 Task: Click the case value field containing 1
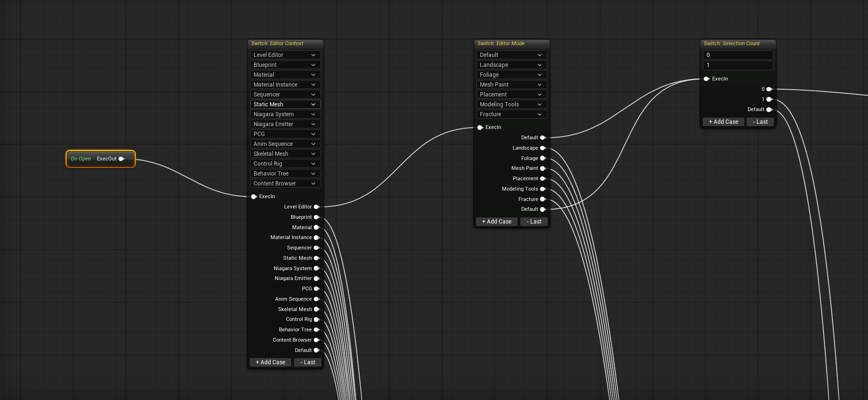coord(738,65)
